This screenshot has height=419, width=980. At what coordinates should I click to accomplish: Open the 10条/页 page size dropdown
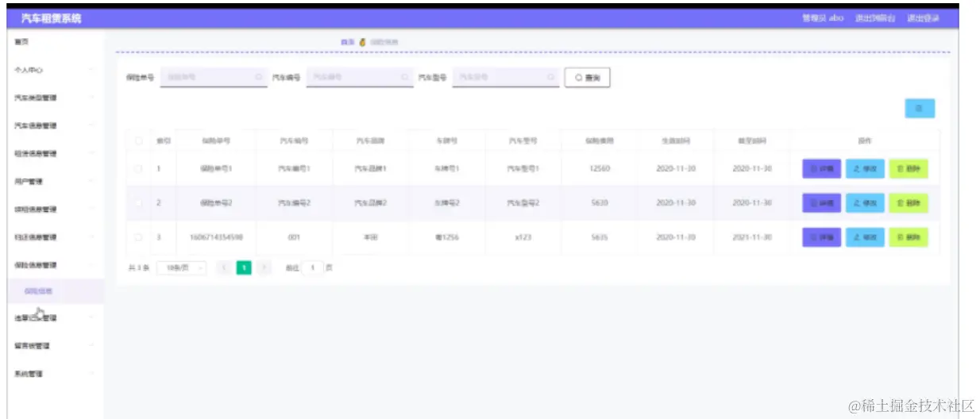click(x=182, y=268)
